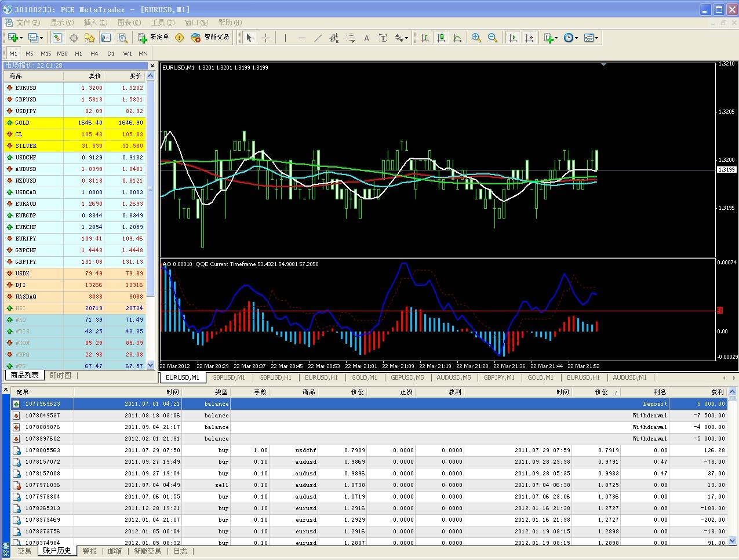Open the 帮助 (Help) menu
Viewport: 739px width, 560px height.
tap(230, 23)
